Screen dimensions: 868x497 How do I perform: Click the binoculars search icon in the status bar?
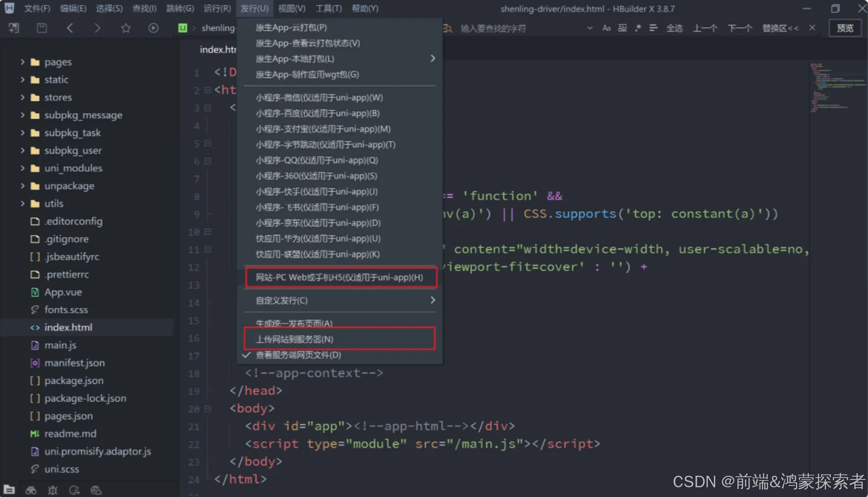pos(31,490)
